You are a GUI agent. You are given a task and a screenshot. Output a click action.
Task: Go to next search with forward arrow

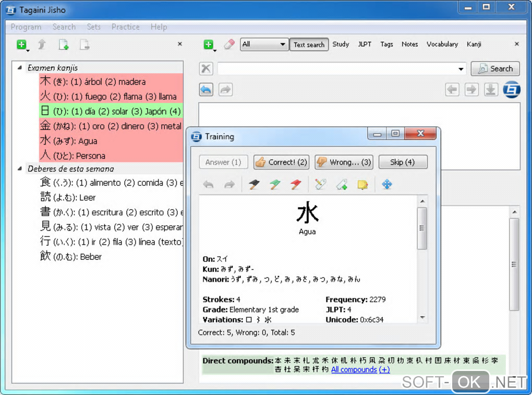click(226, 90)
